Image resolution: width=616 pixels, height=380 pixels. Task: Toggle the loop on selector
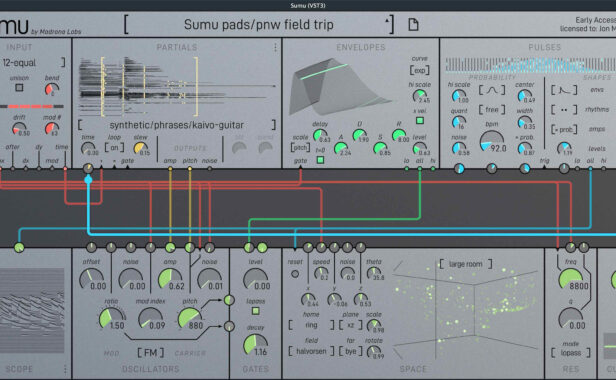114,148
